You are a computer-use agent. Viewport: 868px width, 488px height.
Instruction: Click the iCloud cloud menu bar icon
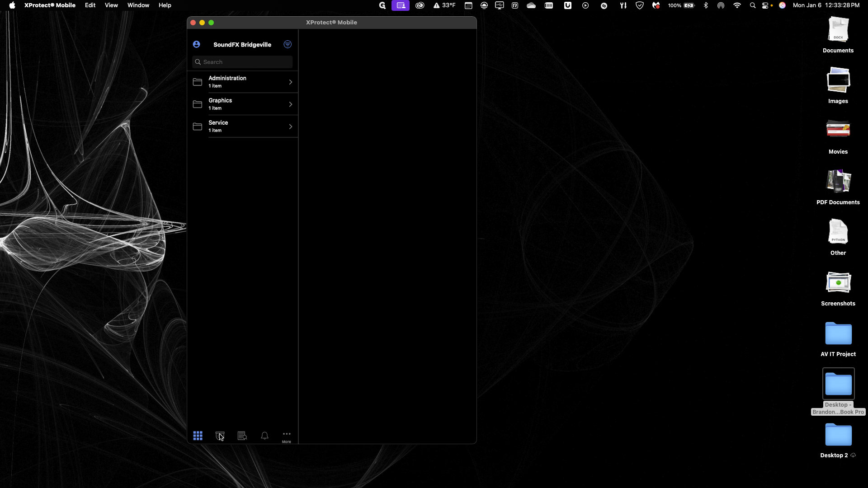[x=531, y=5]
